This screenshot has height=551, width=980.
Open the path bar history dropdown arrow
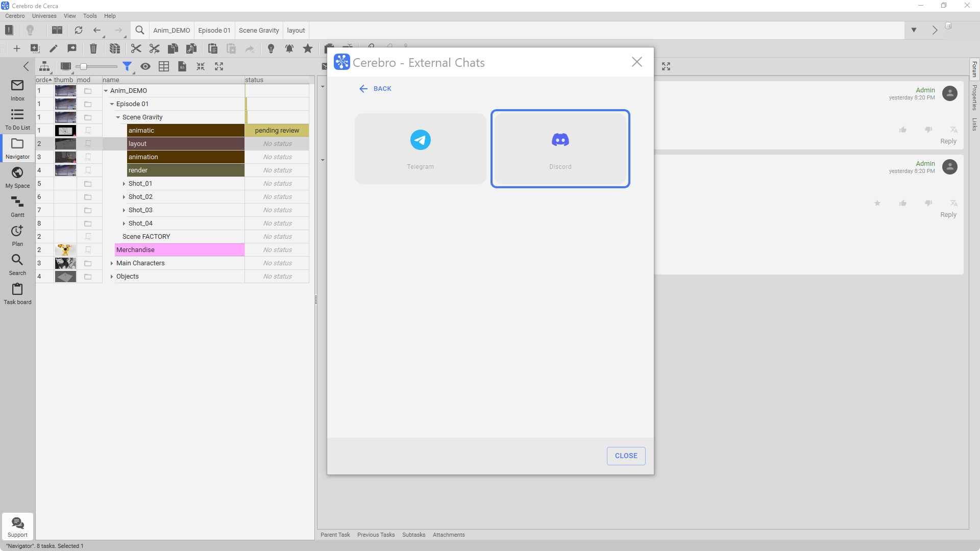914,30
